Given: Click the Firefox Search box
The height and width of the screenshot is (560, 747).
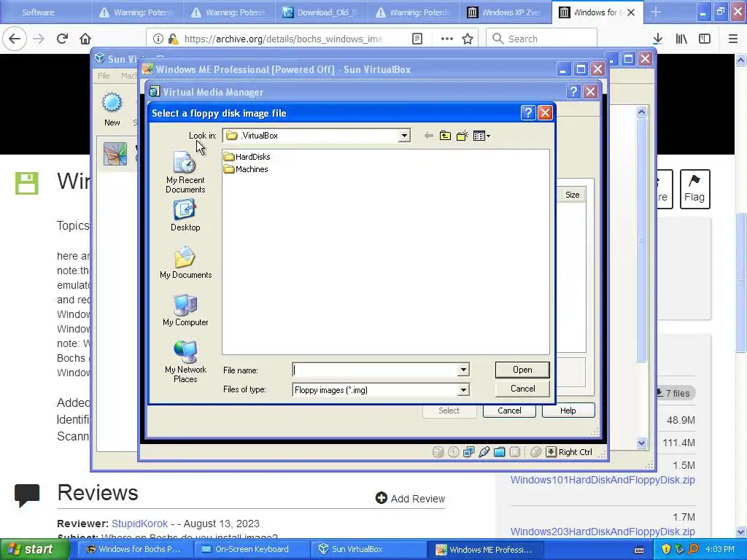Looking at the screenshot, I should pos(541,39).
